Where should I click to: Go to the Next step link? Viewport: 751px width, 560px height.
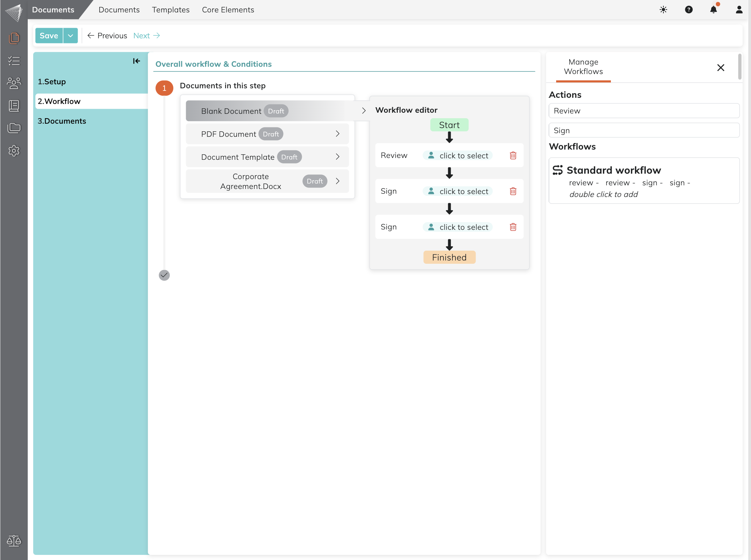coord(146,36)
